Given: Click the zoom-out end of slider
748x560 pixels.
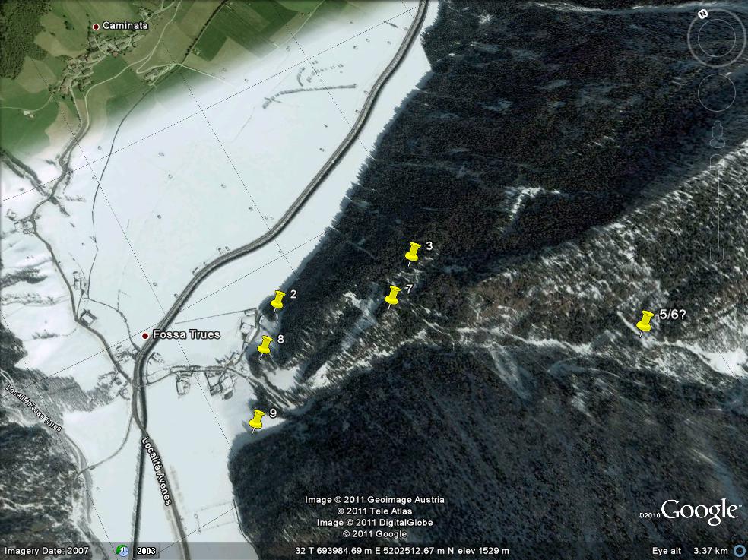Looking at the screenshot, I should coord(717,255).
